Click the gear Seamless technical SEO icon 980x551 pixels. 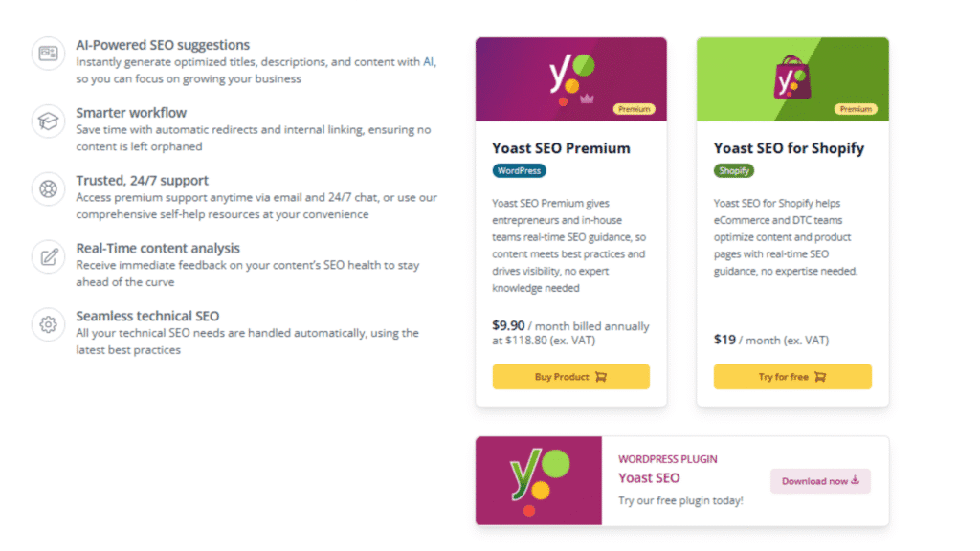(47, 324)
